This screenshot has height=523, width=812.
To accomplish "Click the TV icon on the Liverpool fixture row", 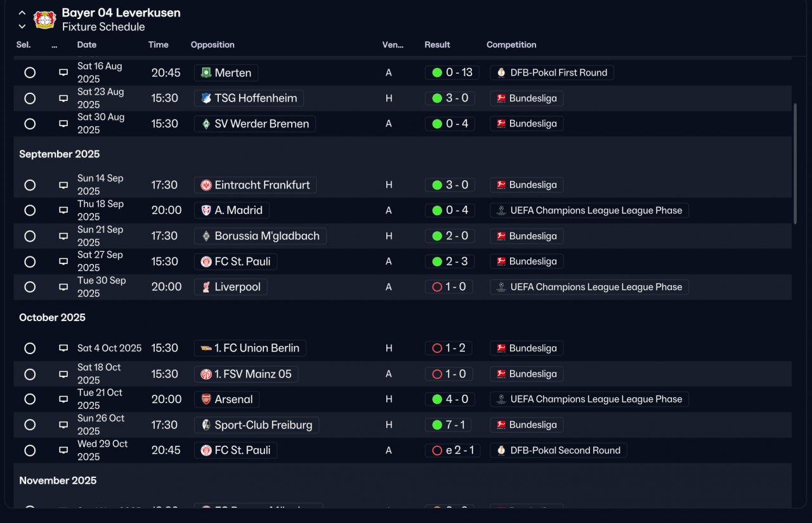I will tap(63, 287).
